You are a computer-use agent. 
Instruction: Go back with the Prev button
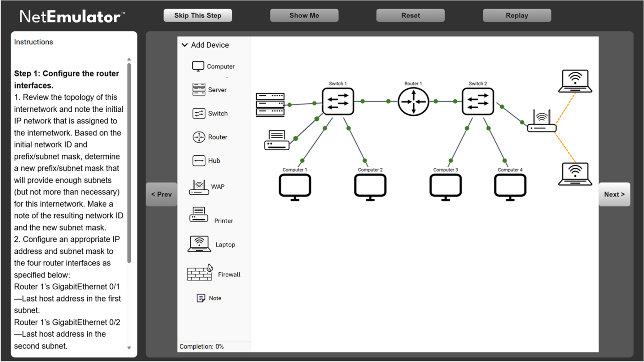[x=161, y=194]
